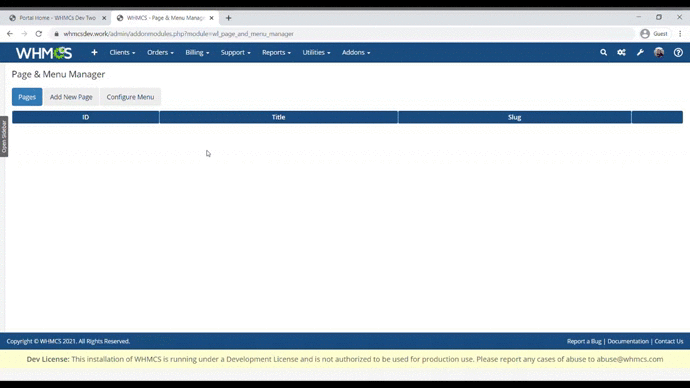690x388 pixels.
Task: Switch to the Configure Menu tab
Action: [130, 97]
